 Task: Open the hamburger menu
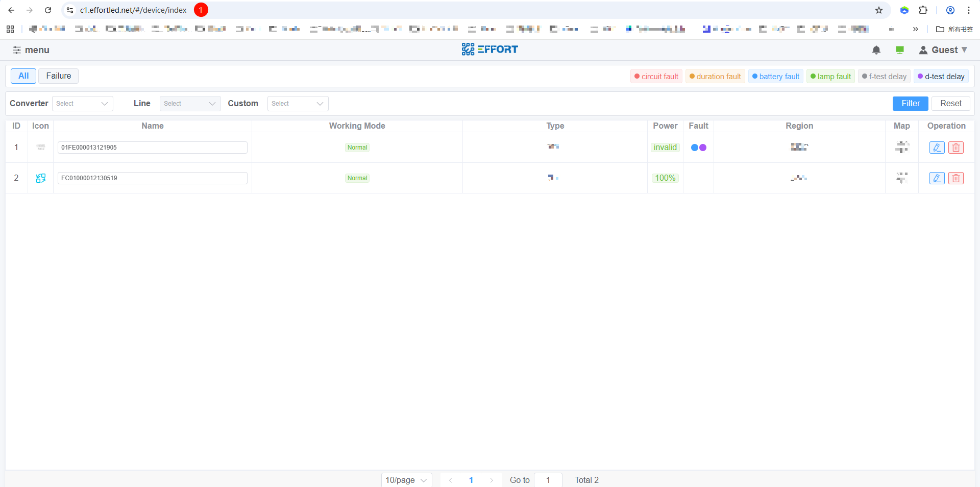coord(31,50)
